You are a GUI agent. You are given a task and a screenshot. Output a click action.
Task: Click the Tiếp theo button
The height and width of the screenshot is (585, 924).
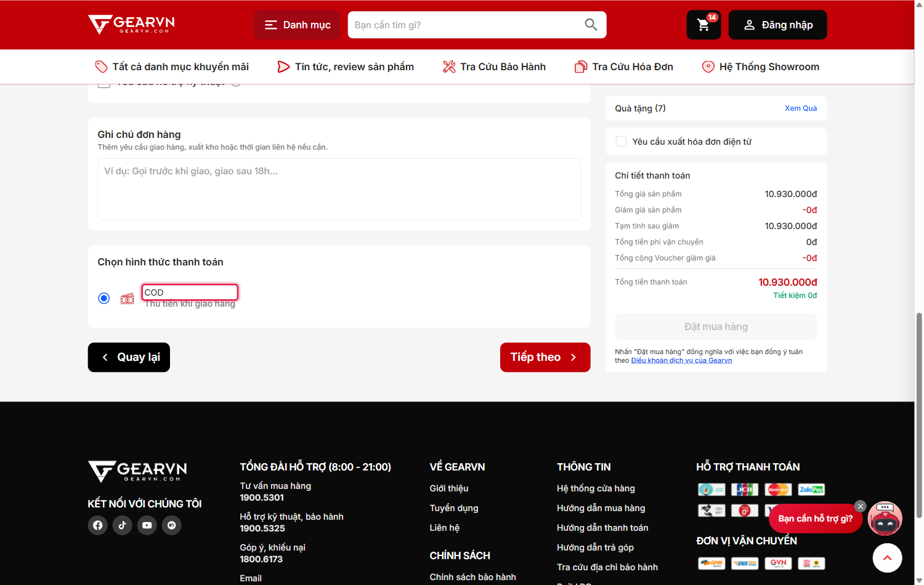point(545,357)
